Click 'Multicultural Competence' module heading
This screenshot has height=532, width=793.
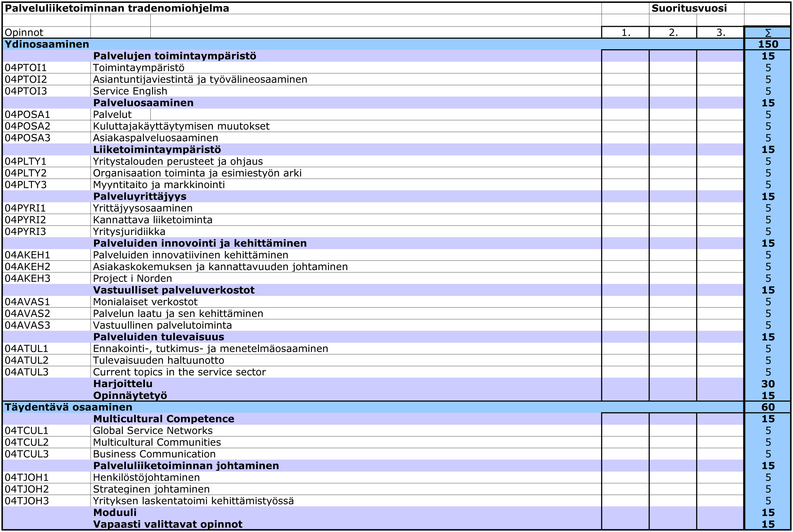coord(164,419)
